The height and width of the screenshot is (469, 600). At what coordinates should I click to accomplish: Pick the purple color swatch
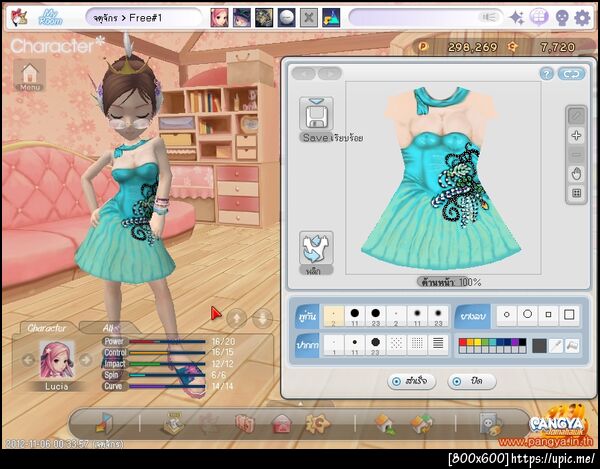(515, 342)
